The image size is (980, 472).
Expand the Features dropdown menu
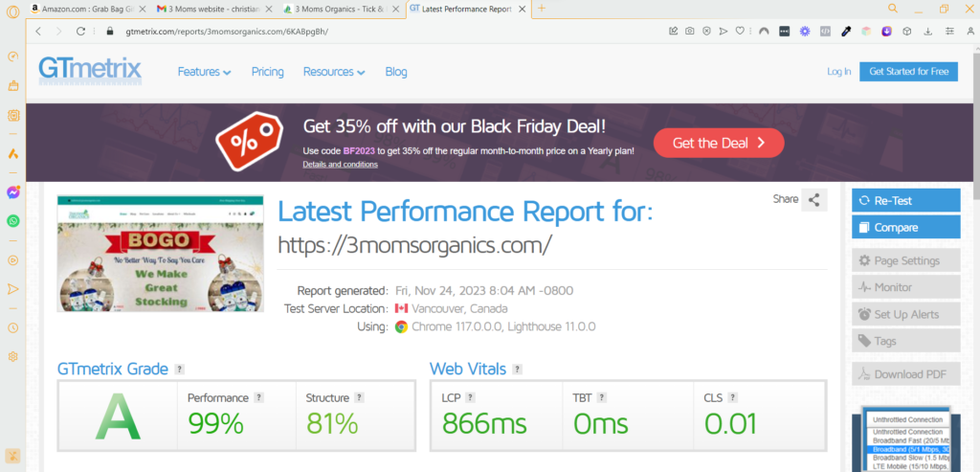(x=205, y=72)
